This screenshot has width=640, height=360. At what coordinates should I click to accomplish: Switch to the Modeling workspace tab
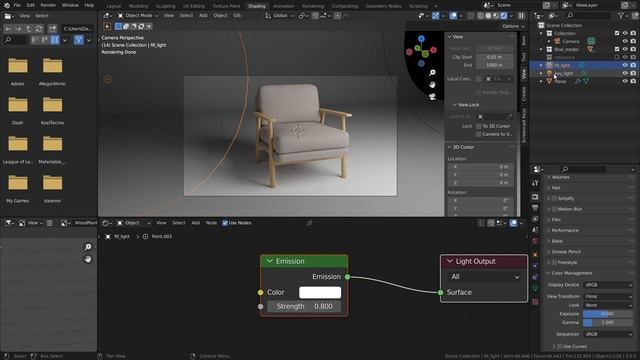pyautogui.click(x=138, y=6)
